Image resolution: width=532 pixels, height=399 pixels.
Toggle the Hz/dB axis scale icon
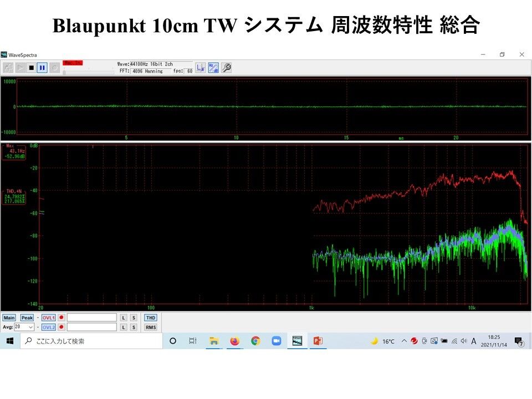click(213, 68)
